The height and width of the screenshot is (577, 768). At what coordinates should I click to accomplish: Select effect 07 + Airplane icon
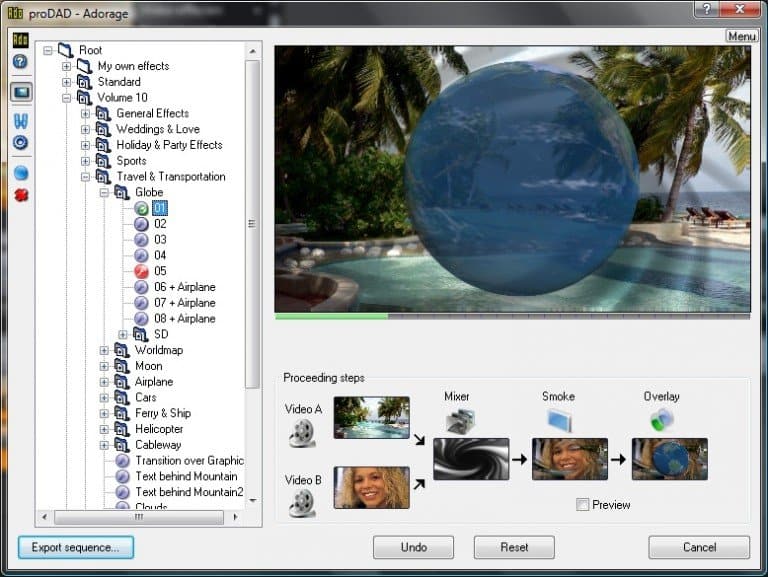coord(141,303)
